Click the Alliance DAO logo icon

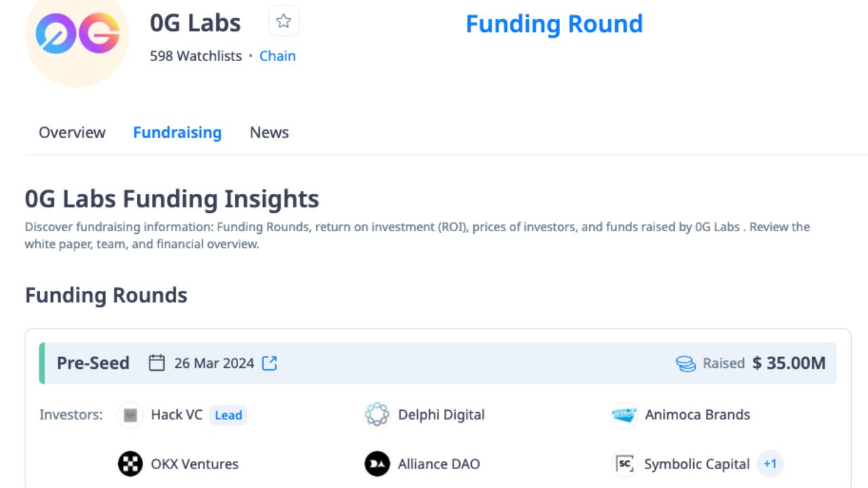point(377,464)
